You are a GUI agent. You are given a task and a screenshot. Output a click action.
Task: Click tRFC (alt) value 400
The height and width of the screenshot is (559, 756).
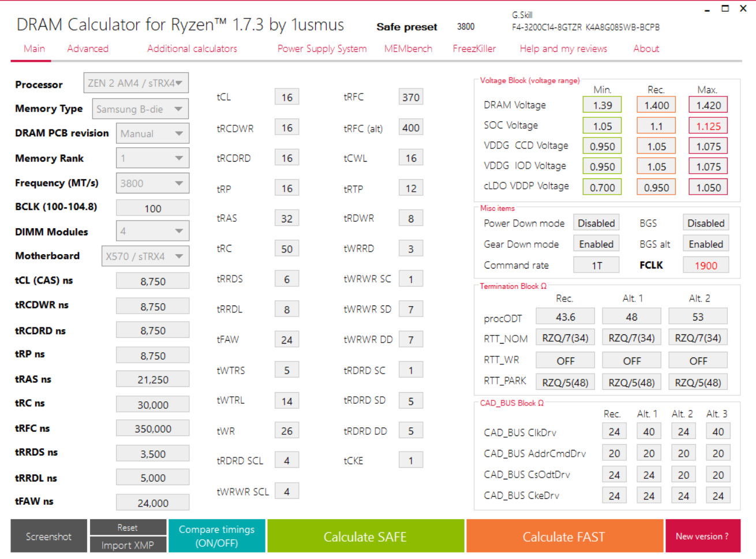click(x=411, y=128)
